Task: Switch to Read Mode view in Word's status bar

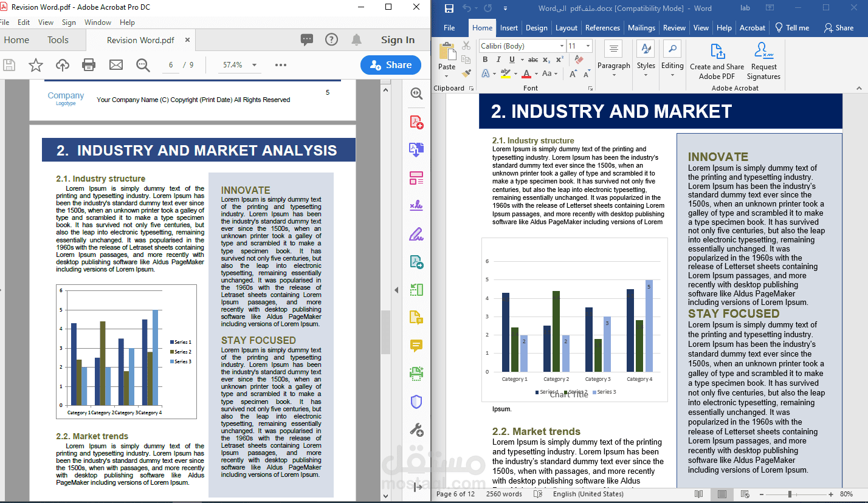Action: pyautogui.click(x=699, y=494)
